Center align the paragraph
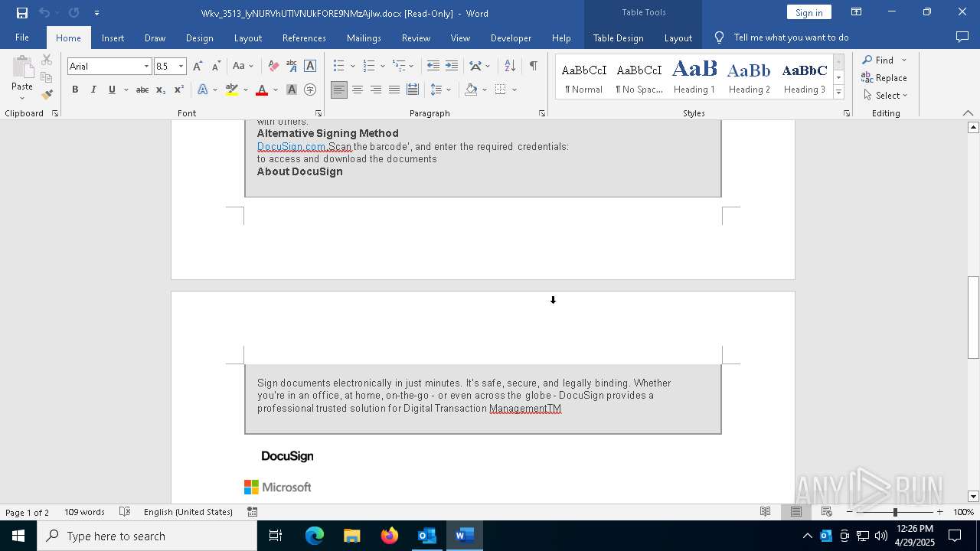This screenshot has height=551, width=980. pos(358,90)
